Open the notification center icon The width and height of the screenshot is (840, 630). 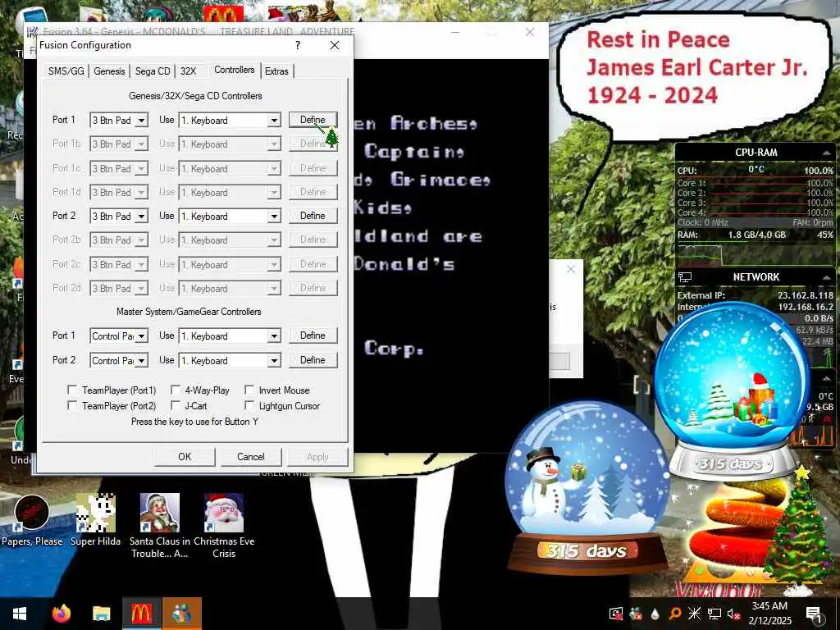(814, 614)
